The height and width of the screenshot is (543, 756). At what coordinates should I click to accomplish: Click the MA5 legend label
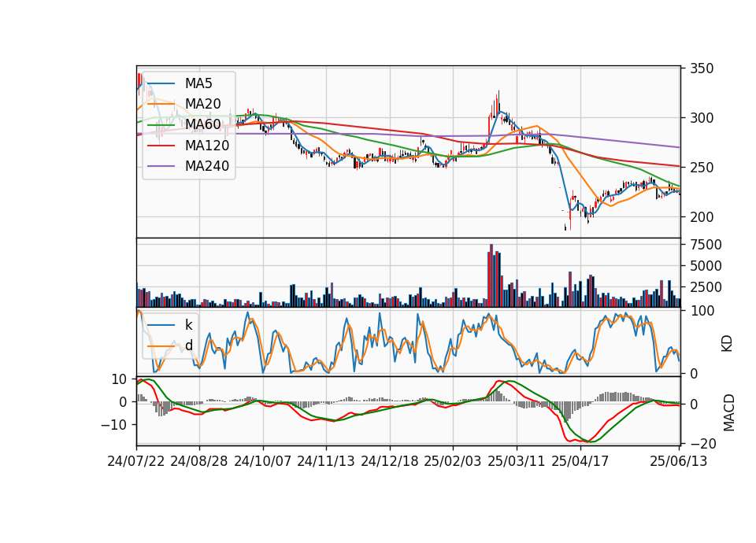pos(198,83)
